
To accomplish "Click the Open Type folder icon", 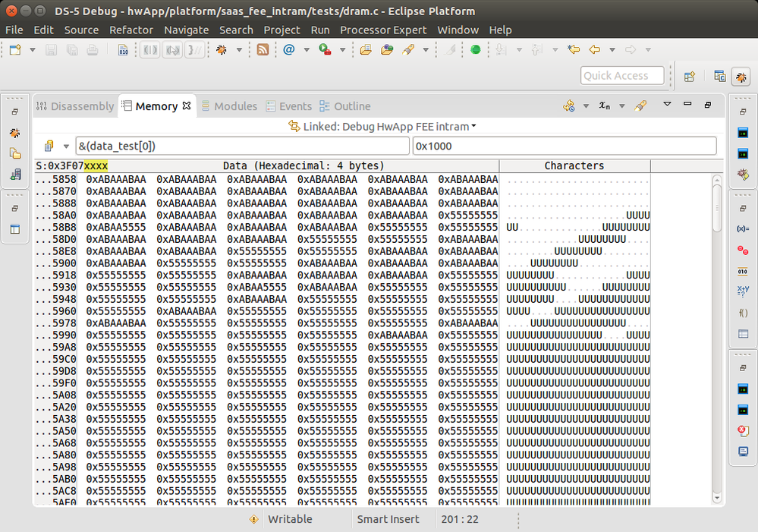I will [366, 49].
